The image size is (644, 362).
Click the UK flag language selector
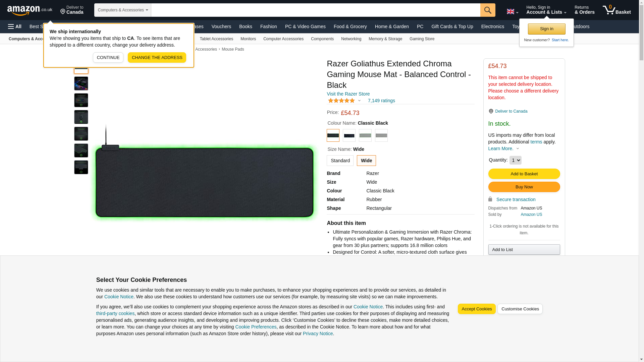(x=512, y=11)
